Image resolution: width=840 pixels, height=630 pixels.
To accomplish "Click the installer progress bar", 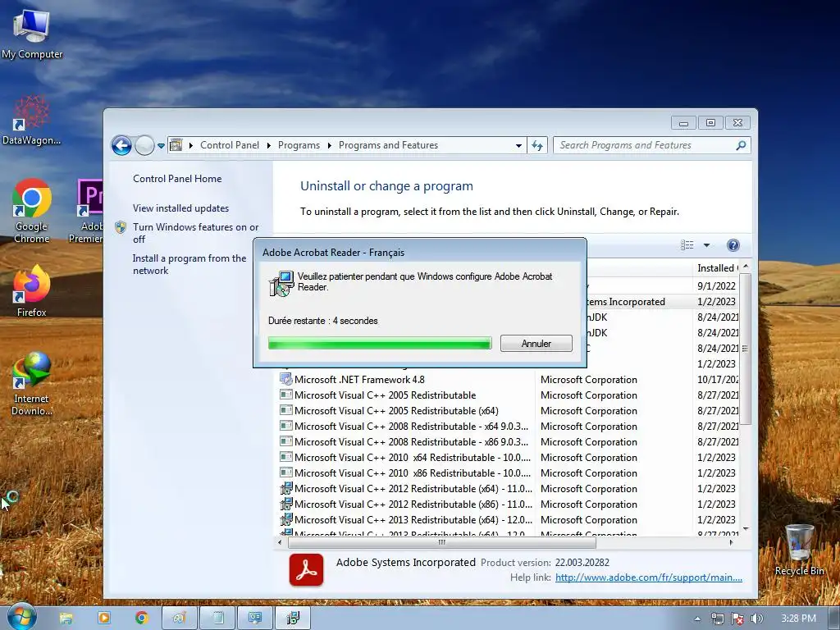I will coord(380,344).
